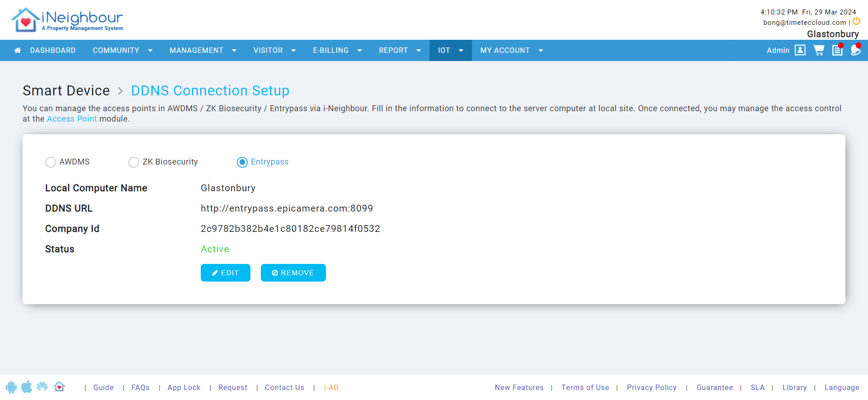Expand the MANAGEMENT menu arrow

click(x=234, y=51)
